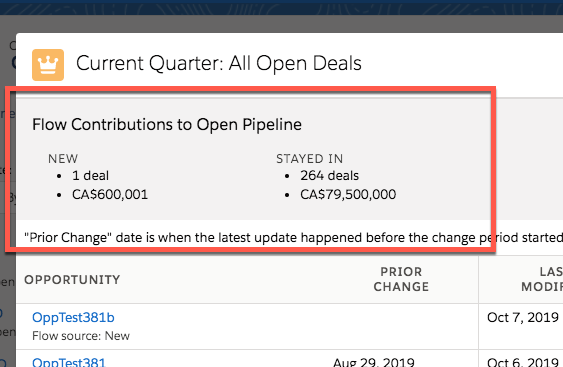563x367 pixels.
Task: Select the 264 deals count
Action: click(330, 176)
